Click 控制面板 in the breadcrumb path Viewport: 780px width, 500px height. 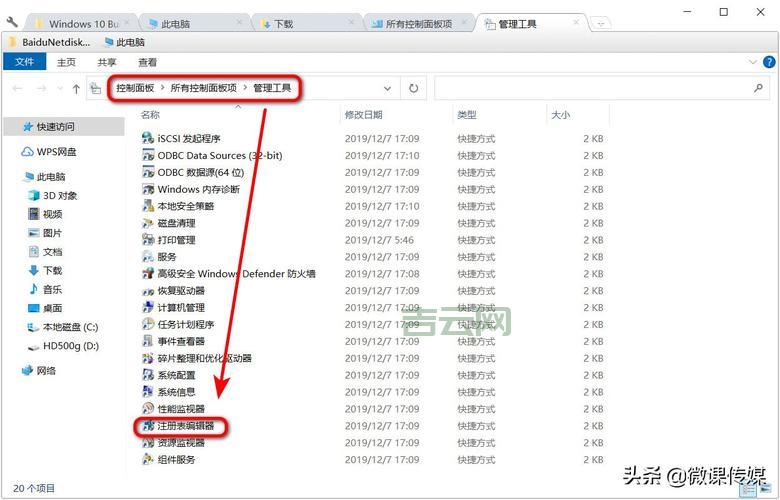pos(135,88)
